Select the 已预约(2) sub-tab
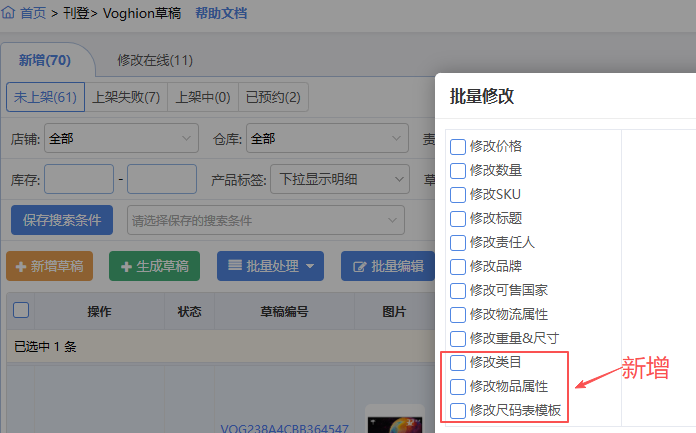696x433 pixels. pos(276,97)
